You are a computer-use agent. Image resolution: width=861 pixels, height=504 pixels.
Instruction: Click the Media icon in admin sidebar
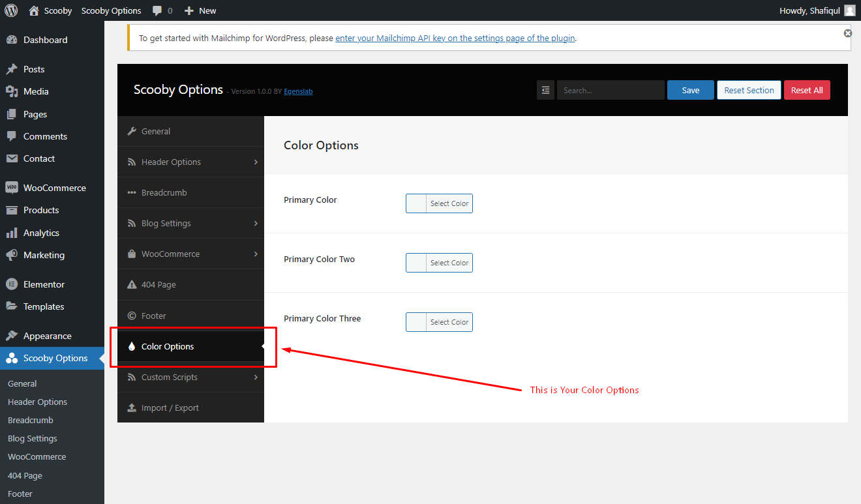tap(12, 91)
